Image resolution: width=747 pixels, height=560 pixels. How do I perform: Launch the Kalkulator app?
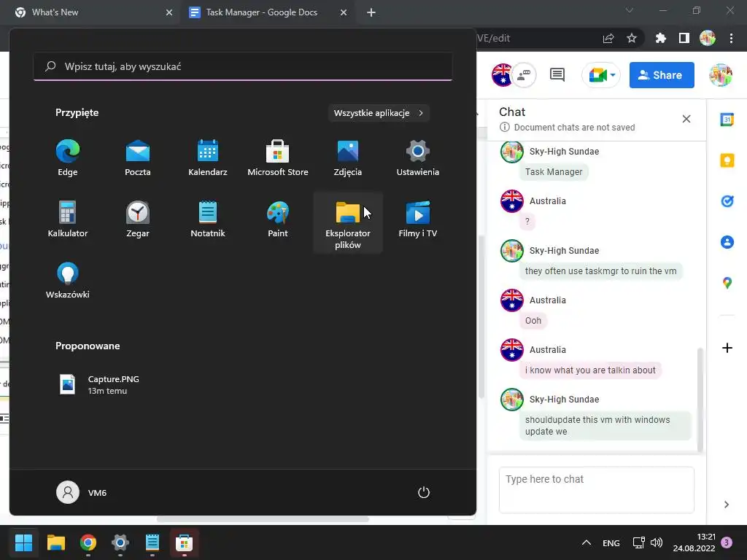[x=67, y=219]
